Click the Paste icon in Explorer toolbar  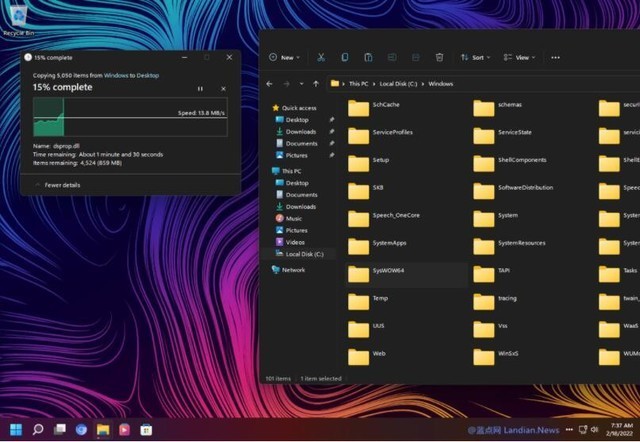[368, 58]
